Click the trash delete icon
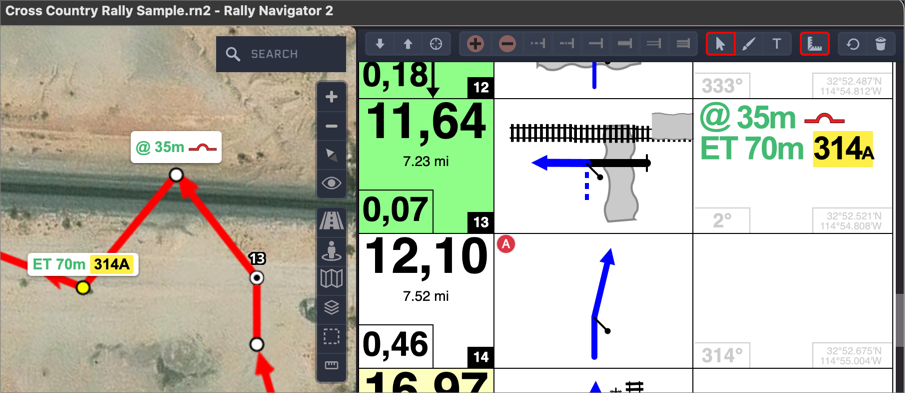This screenshot has width=905, height=393. pyautogui.click(x=881, y=44)
